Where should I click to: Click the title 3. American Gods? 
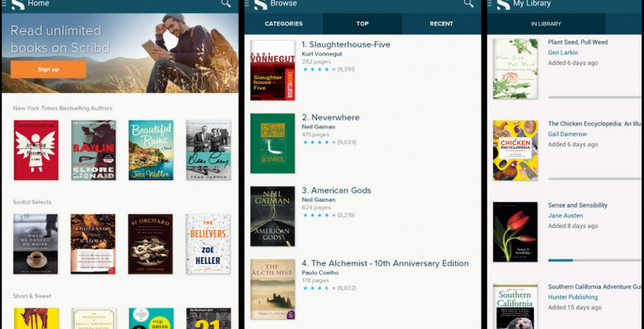336,190
